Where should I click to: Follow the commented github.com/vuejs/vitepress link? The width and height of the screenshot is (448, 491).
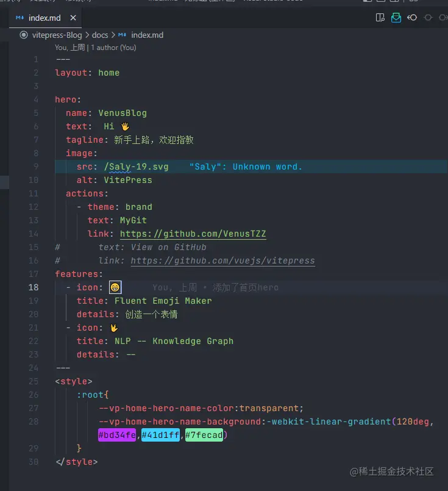(222, 261)
